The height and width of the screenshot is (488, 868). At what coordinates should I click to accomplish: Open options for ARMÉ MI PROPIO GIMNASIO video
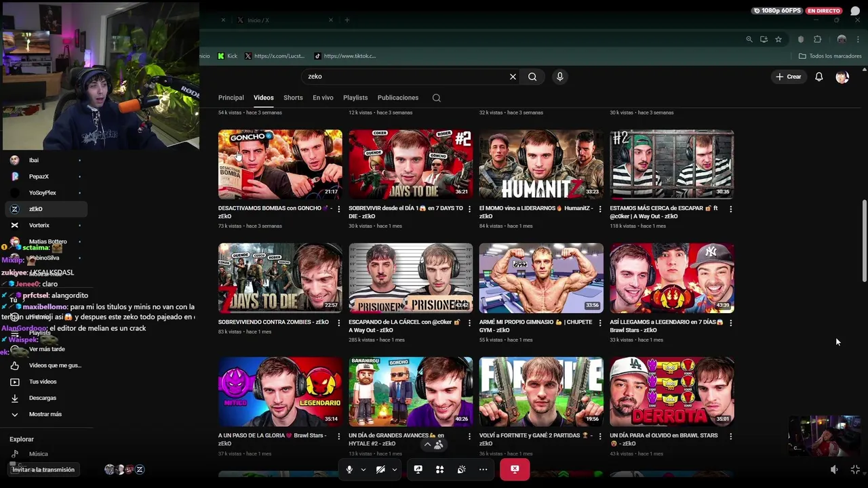point(600,323)
